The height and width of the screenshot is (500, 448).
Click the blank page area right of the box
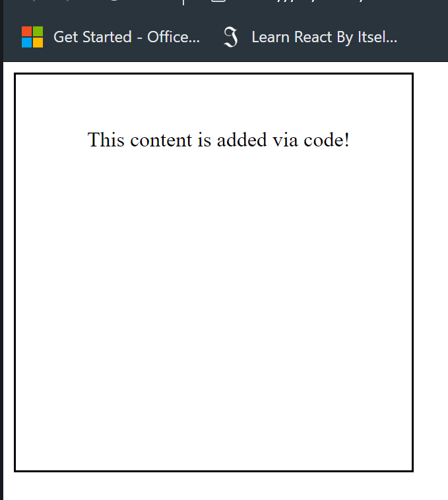click(431, 272)
